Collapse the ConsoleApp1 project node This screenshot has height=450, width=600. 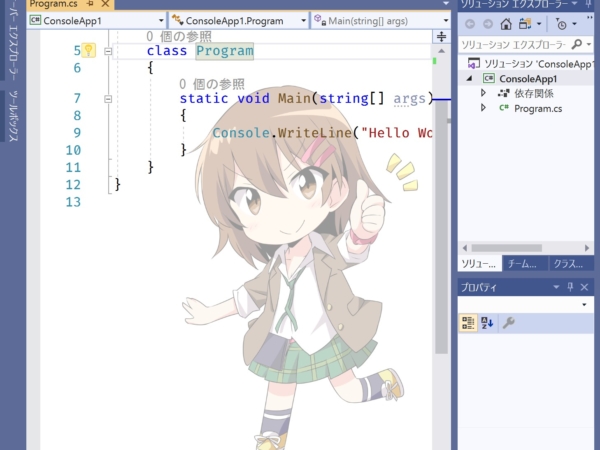(x=470, y=79)
